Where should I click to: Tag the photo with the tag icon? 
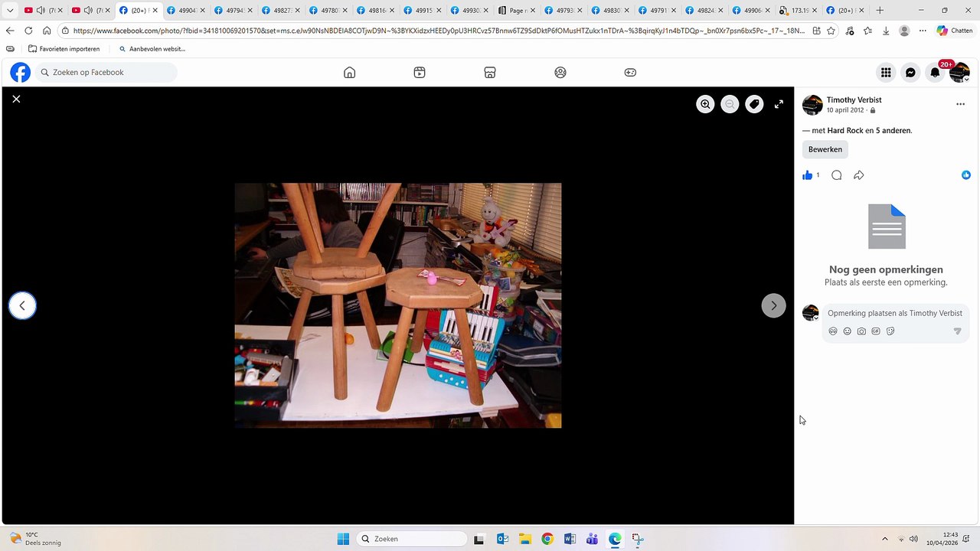[x=754, y=104]
